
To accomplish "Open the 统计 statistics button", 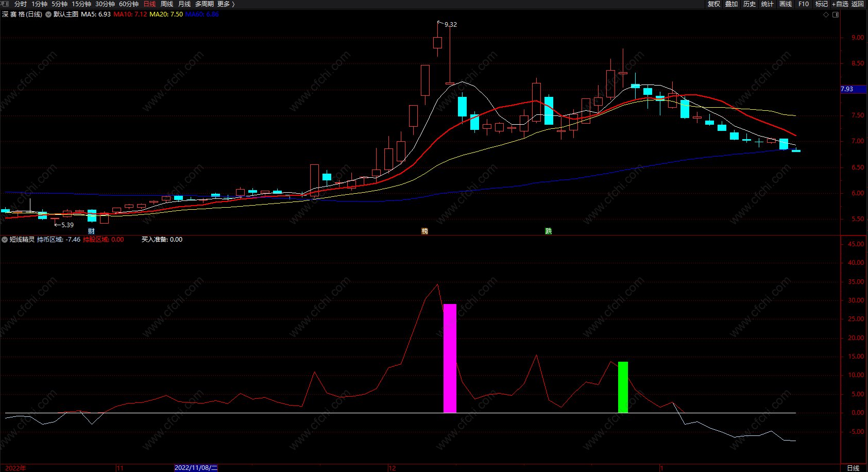I will [768, 4].
